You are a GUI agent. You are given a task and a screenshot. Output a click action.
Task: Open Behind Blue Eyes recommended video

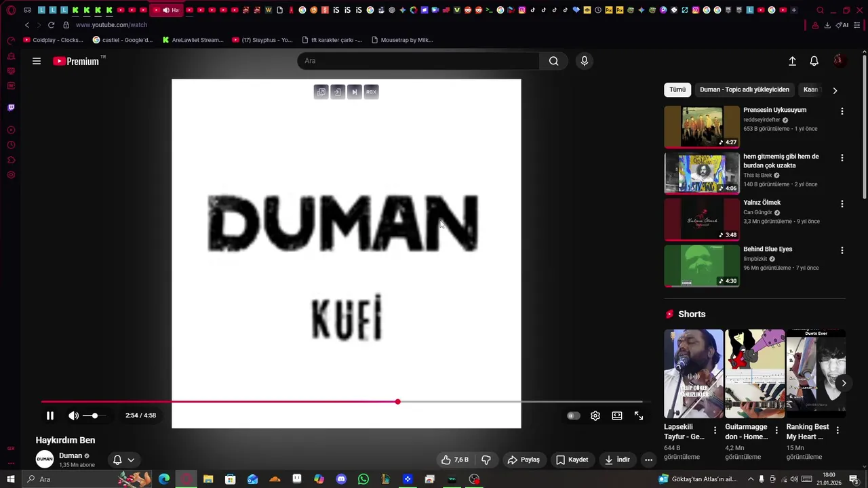[702, 266]
